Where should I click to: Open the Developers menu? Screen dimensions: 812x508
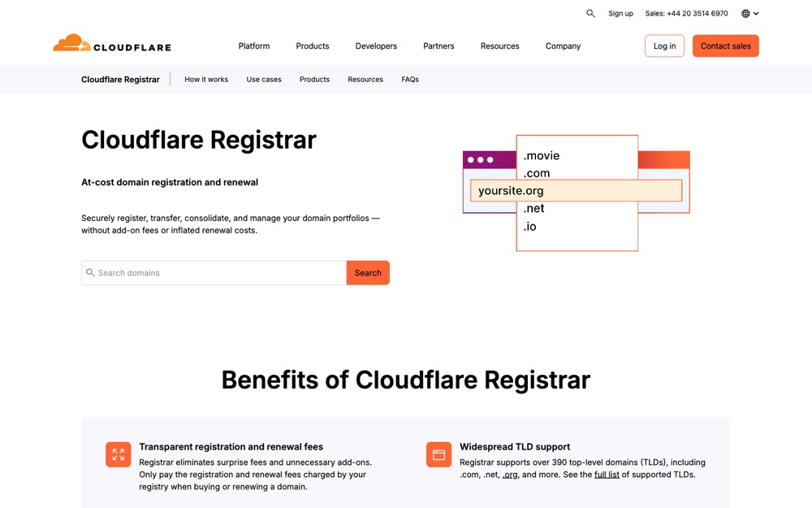[x=376, y=46]
